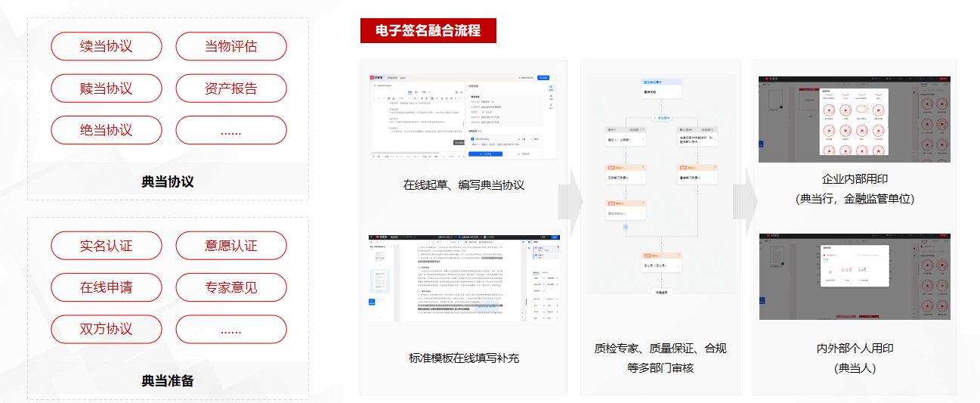This screenshot has width=980, height=403.
Task: Open the approval workflow diagram thumbnail
Action: click(x=660, y=184)
